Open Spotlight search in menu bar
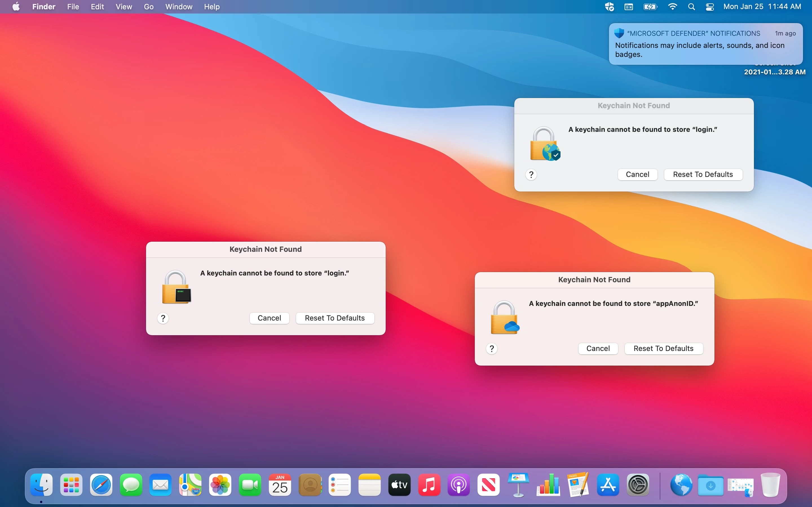812x507 pixels. (691, 7)
